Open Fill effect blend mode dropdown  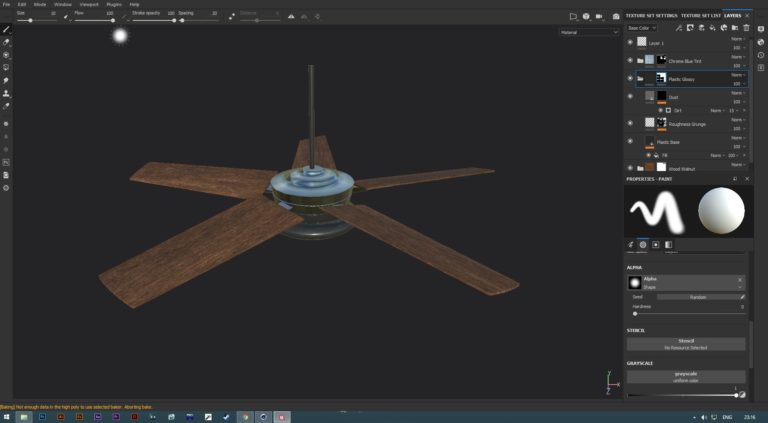coord(717,155)
